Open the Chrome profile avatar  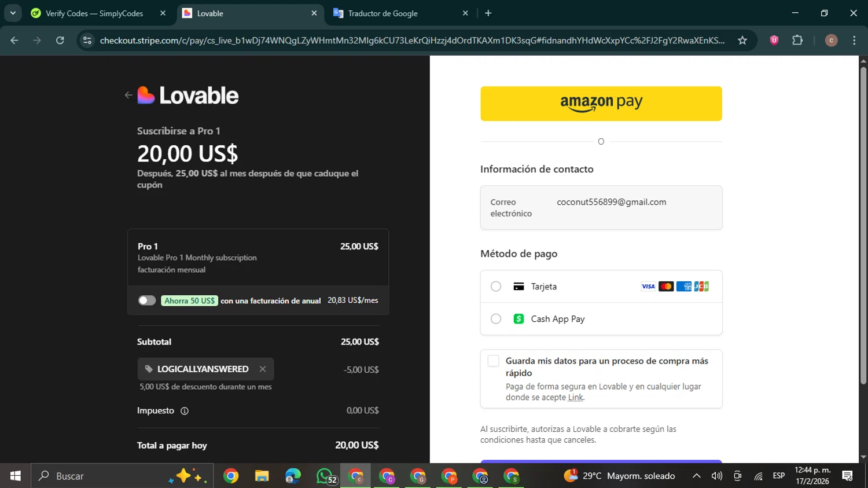(831, 41)
